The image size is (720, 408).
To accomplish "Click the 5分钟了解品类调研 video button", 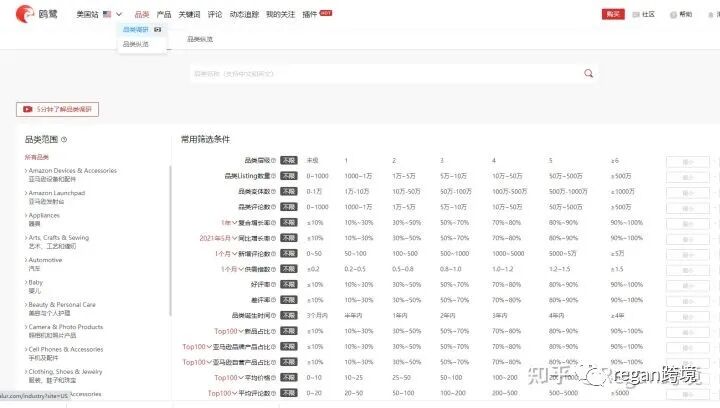I will point(57,109).
